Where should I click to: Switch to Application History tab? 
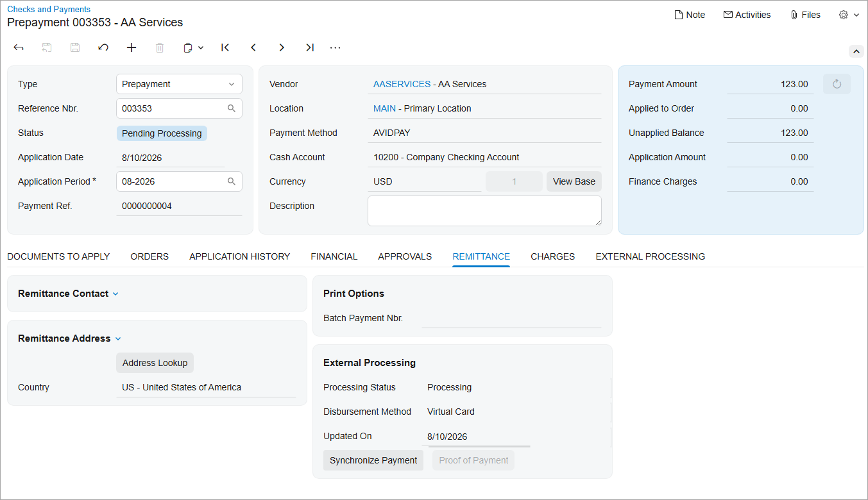pyautogui.click(x=240, y=256)
